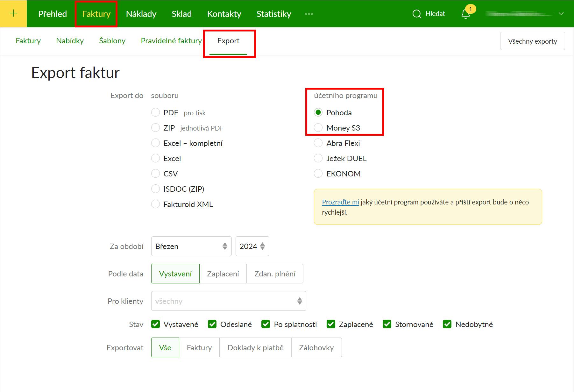Open the Sklad section
Screen dimensions: 574x392
click(x=182, y=14)
